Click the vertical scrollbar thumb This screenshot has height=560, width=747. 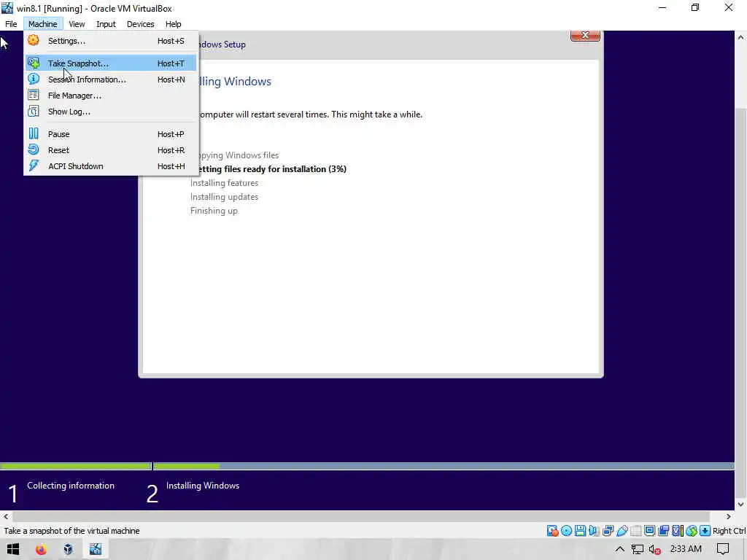(741, 303)
